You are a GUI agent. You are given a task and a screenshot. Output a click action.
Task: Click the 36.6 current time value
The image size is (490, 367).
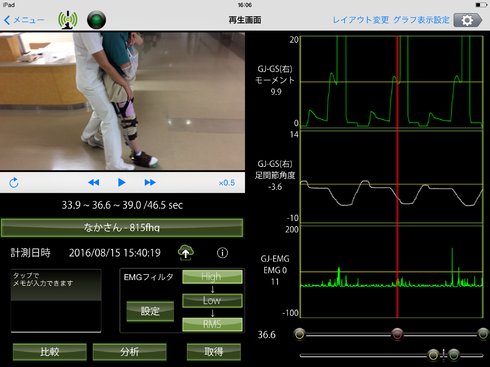pos(267,335)
